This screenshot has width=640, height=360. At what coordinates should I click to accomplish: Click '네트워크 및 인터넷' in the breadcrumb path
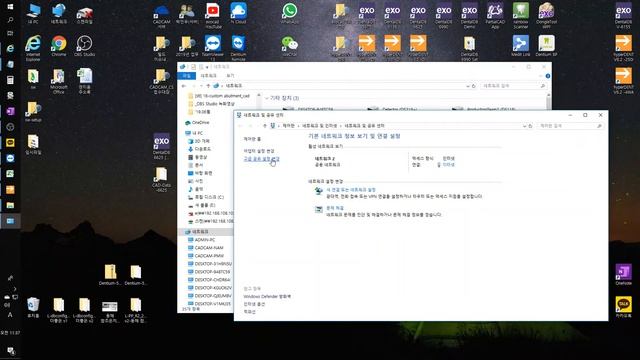319,126
